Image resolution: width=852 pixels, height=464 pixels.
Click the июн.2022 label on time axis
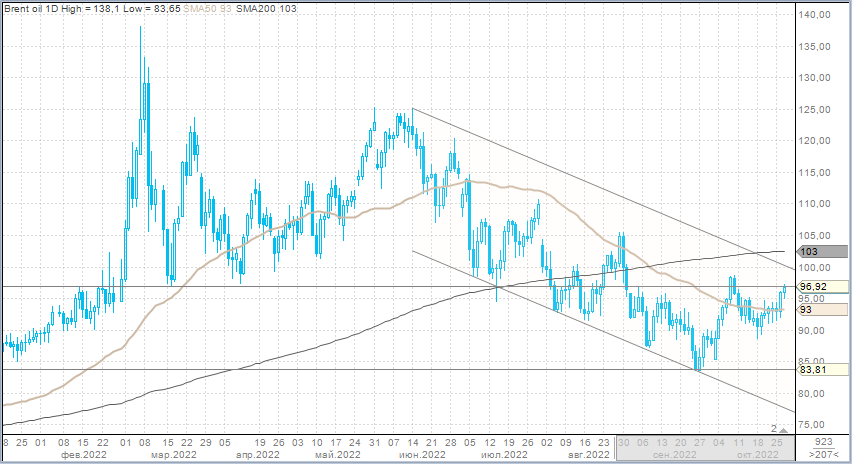(x=422, y=454)
